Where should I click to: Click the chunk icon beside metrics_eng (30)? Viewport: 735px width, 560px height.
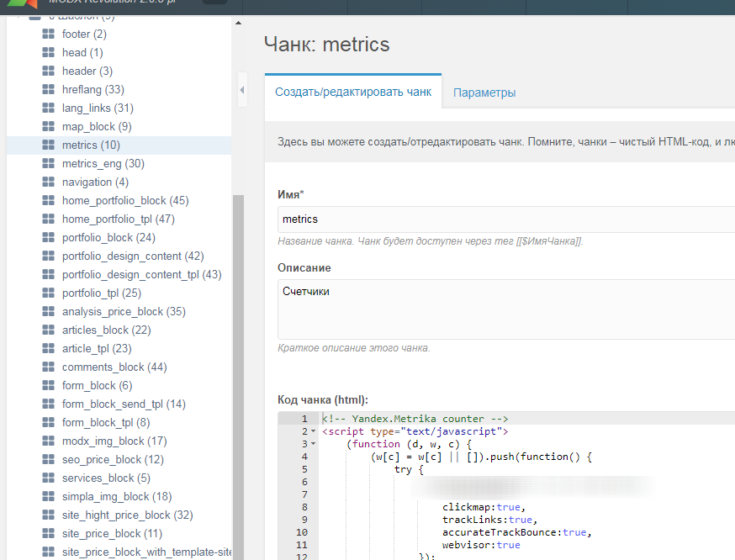(48, 164)
